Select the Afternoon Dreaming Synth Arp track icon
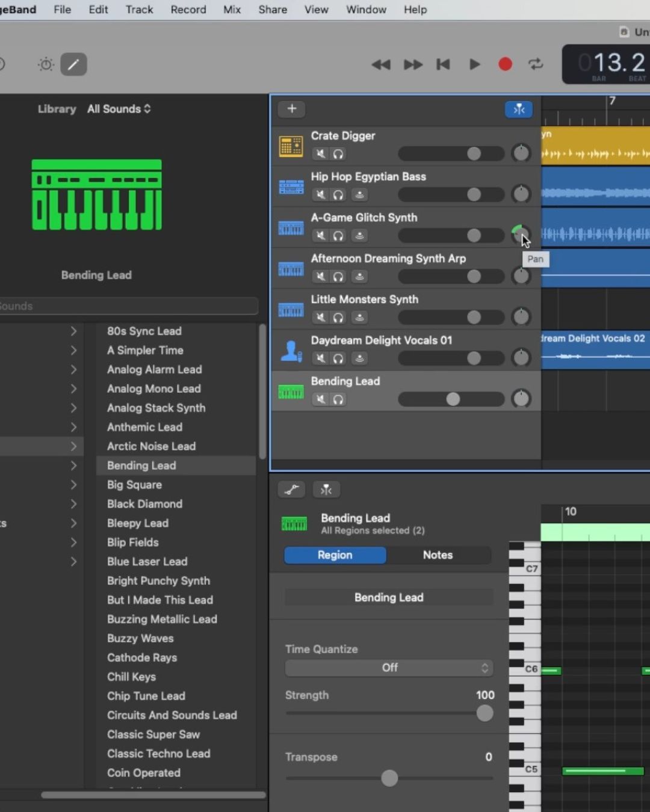 point(291,269)
